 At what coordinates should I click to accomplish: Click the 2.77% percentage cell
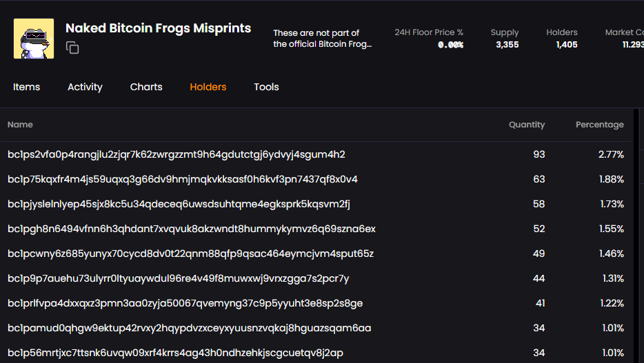(x=611, y=154)
